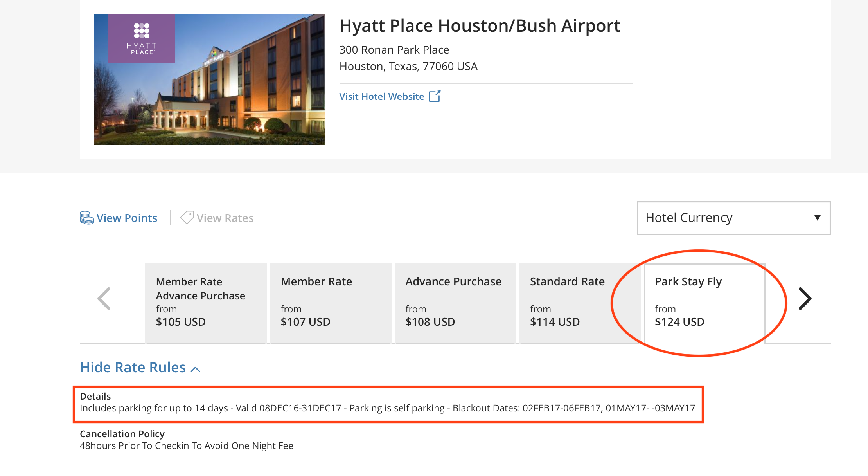Click the Park Stay Fly details text
The height and width of the screenshot is (476, 868).
click(387, 408)
